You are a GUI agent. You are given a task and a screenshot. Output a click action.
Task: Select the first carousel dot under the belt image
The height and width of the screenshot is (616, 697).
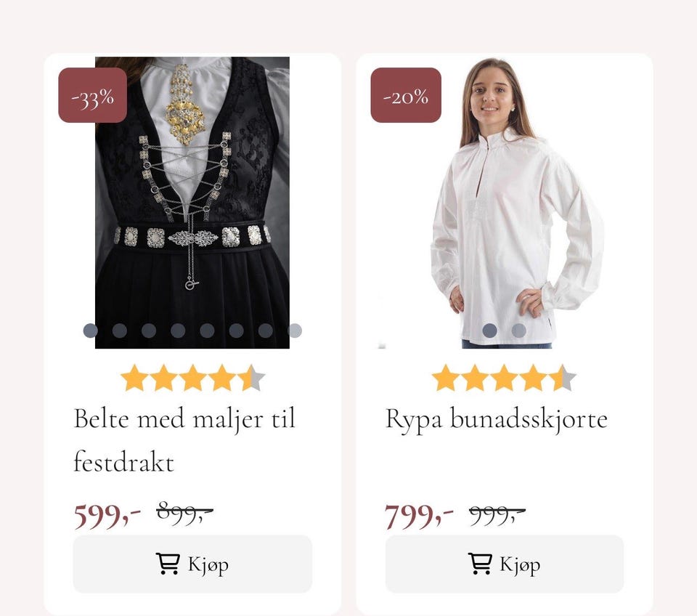point(89,331)
